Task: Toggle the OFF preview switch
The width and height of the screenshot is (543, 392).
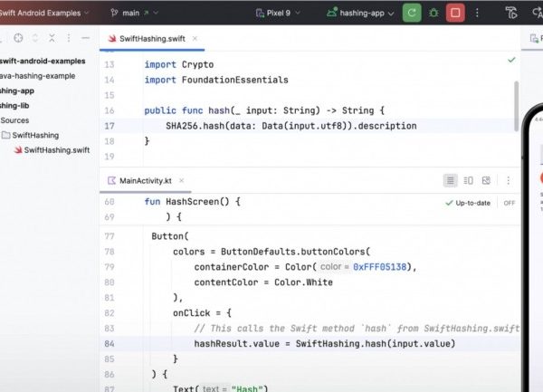Action: [510, 203]
